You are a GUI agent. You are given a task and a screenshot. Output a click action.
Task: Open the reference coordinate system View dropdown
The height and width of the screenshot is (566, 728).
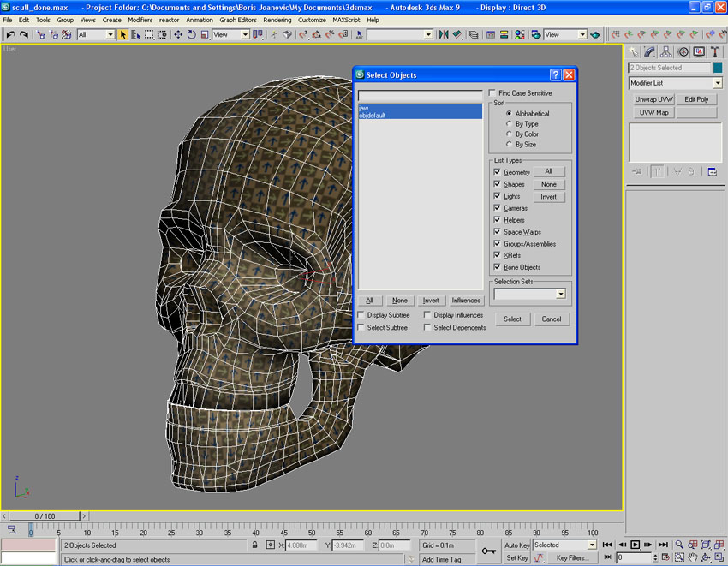tap(245, 34)
